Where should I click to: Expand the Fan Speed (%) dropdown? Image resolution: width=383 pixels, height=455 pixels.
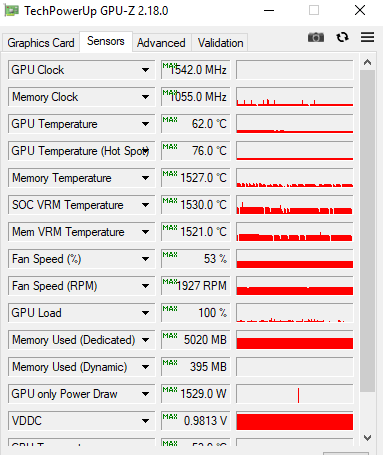point(145,259)
